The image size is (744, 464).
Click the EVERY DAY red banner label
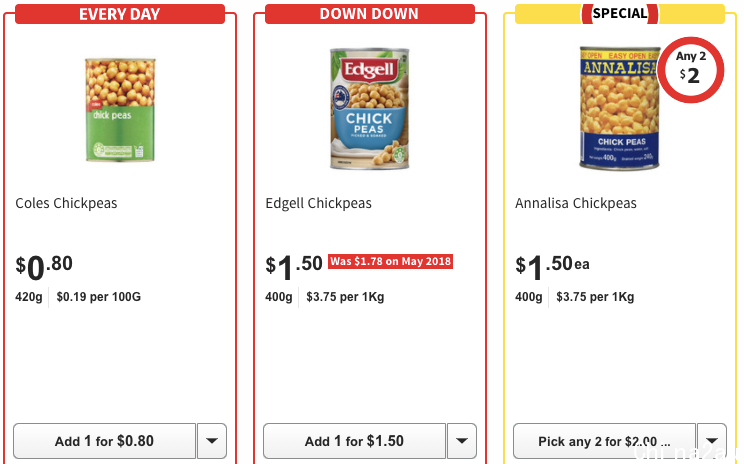point(120,14)
